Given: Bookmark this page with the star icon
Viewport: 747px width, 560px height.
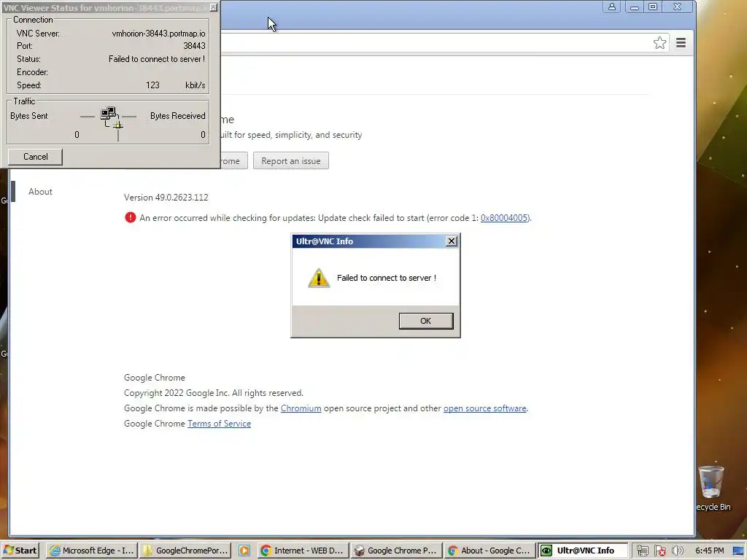Looking at the screenshot, I should coord(659,43).
